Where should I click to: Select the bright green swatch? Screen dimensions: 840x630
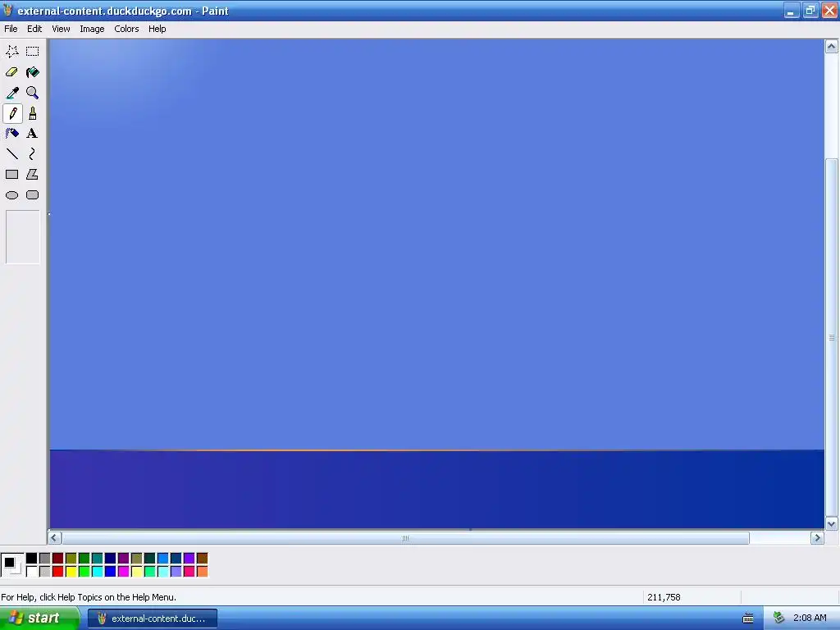84,572
